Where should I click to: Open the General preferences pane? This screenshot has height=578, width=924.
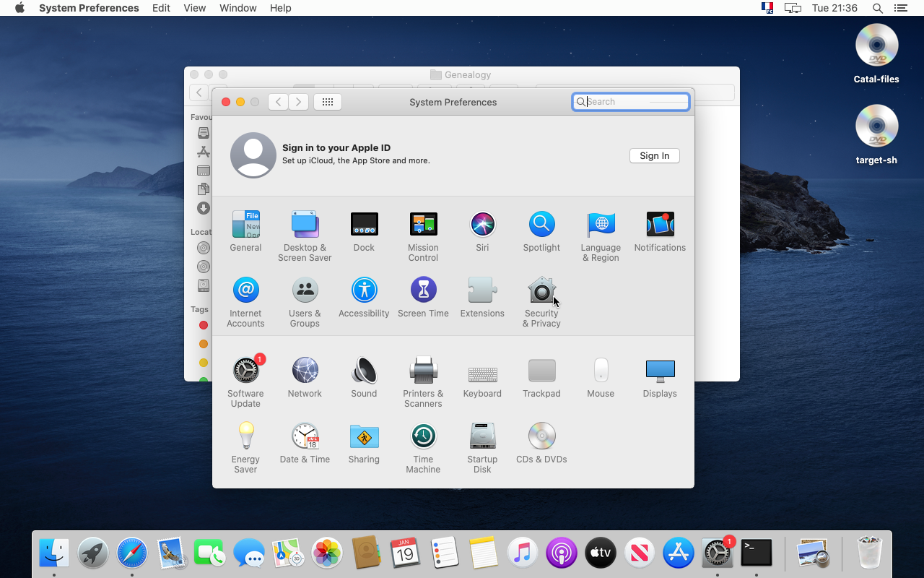(x=245, y=231)
